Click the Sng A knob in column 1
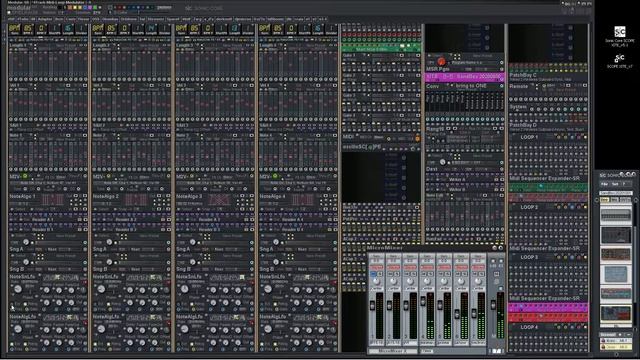Image resolution: width=640 pixels, height=360 pixels. pos(26,242)
